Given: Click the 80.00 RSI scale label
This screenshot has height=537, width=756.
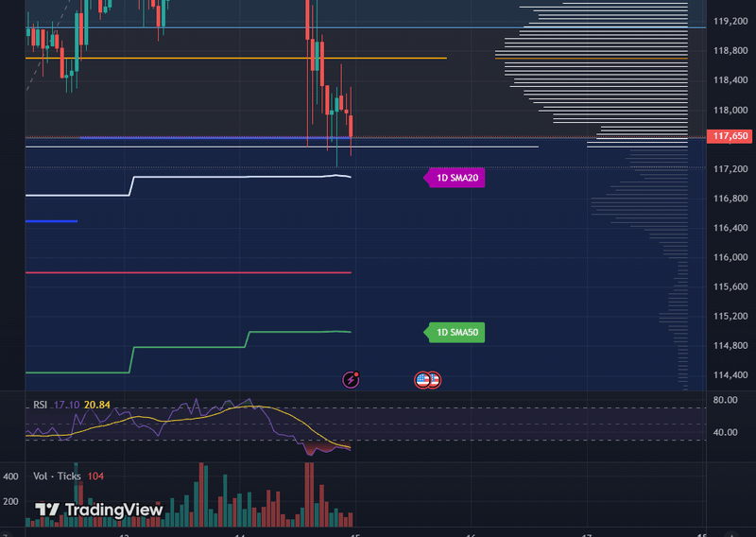Looking at the screenshot, I should click(725, 400).
